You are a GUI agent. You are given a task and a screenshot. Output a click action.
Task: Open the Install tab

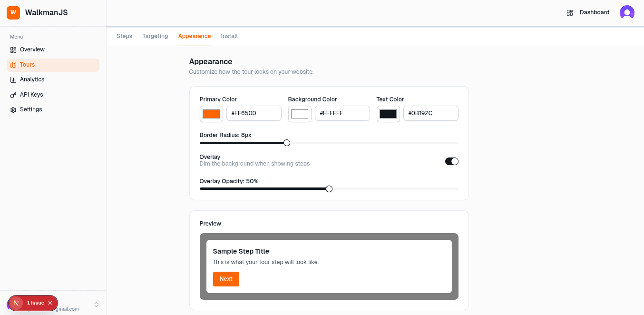[x=229, y=36]
